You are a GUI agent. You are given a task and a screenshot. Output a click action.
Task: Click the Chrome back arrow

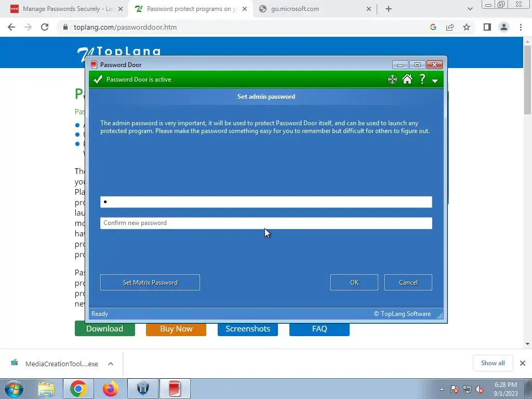pos(11,27)
